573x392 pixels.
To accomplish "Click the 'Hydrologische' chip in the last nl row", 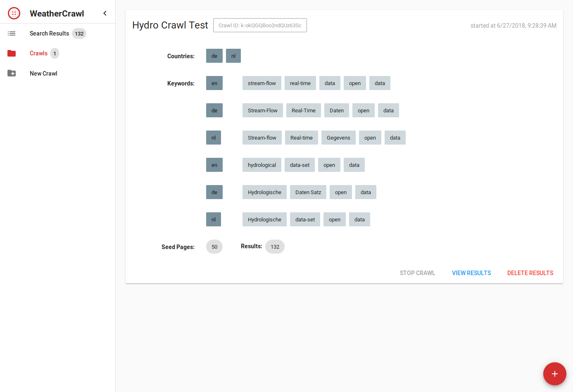I will [x=264, y=219].
